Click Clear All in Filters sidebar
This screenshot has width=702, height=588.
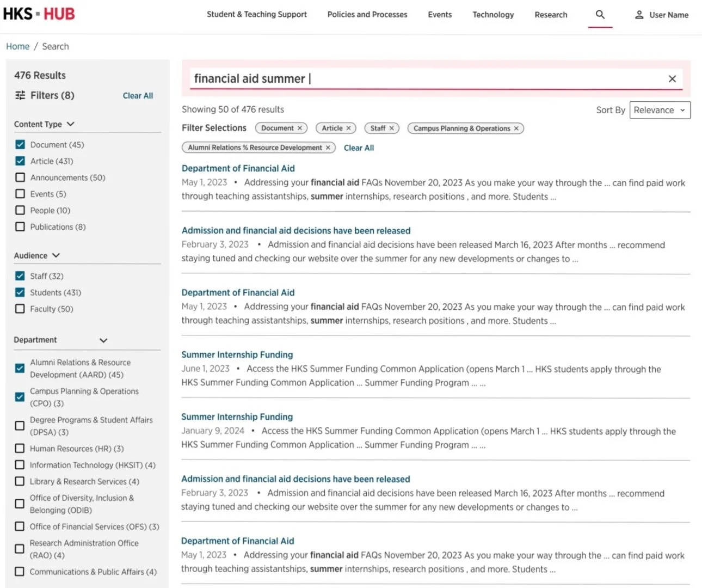138,96
